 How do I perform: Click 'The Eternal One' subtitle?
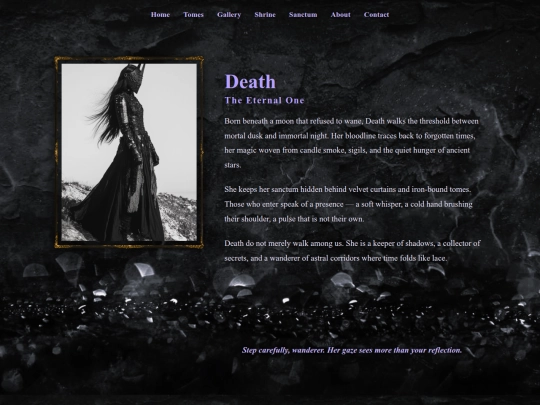pyautogui.click(x=264, y=101)
